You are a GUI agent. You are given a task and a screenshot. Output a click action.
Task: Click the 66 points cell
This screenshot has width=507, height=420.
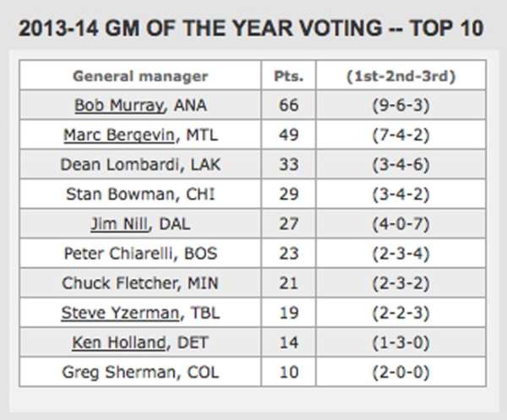(289, 106)
